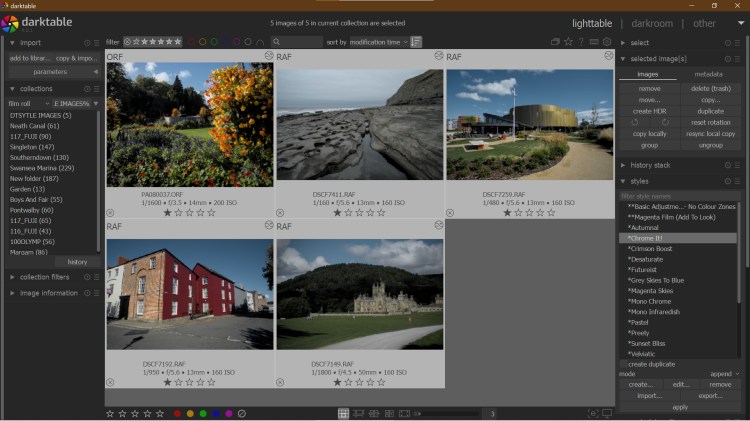Open the sort by modification time dropdown

pyautogui.click(x=378, y=42)
